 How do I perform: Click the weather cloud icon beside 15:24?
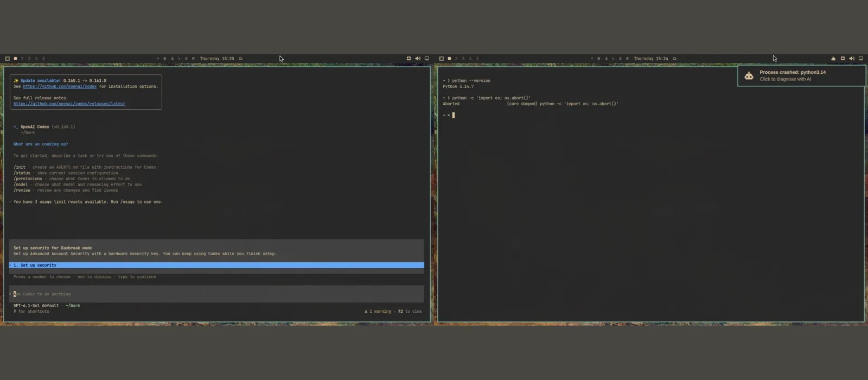point(674,59)
